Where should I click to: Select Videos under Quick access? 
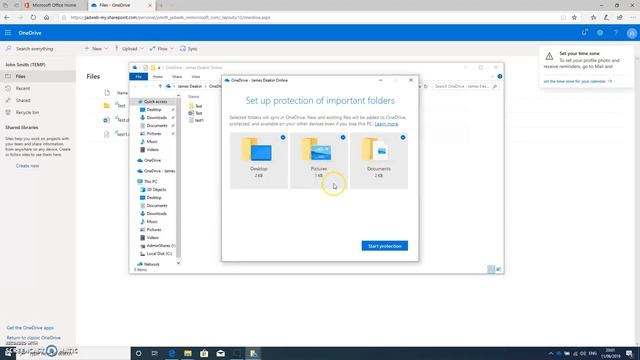coord(152,150)
